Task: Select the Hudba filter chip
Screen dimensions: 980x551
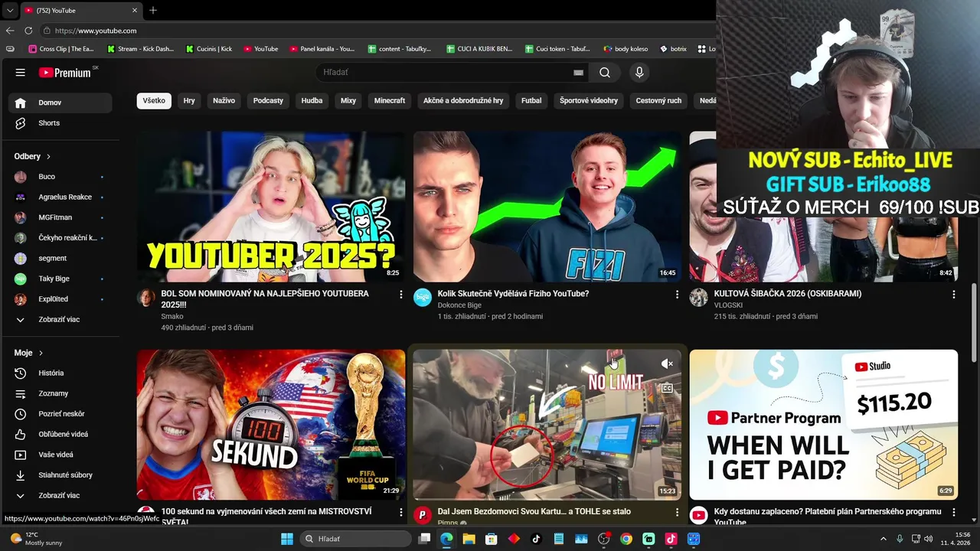Action: (x=312, y=100)
